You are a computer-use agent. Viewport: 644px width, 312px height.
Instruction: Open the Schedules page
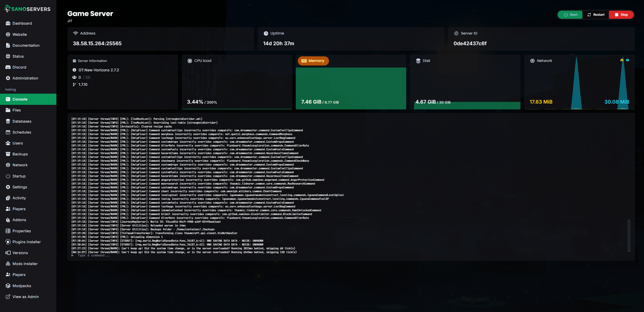[x=22, y=132]
